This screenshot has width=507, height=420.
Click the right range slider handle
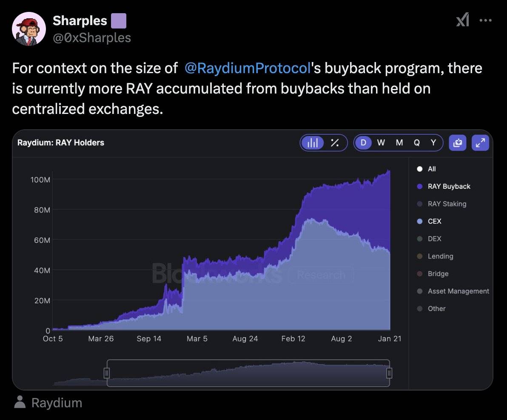(x=389, y=373)
